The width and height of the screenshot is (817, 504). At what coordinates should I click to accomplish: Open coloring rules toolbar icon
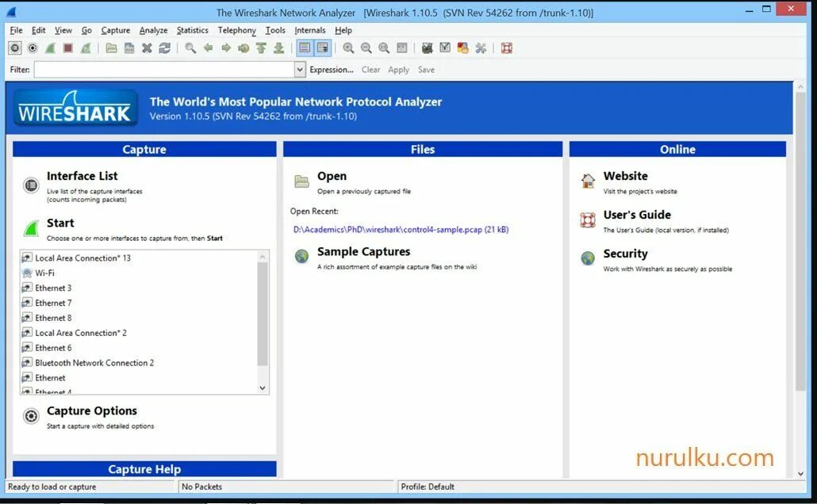(x=462, y=48)
